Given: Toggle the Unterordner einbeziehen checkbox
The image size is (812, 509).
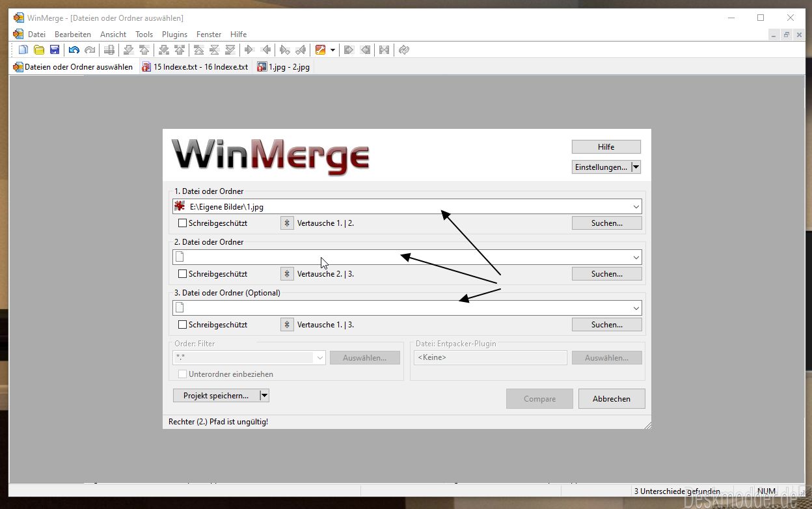Looking at the screenshot, I should pyautogui.click(x=183, y=374).
